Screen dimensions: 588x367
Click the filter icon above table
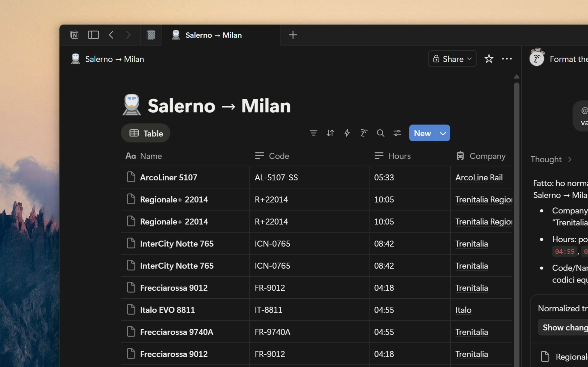tap(313, 133)
